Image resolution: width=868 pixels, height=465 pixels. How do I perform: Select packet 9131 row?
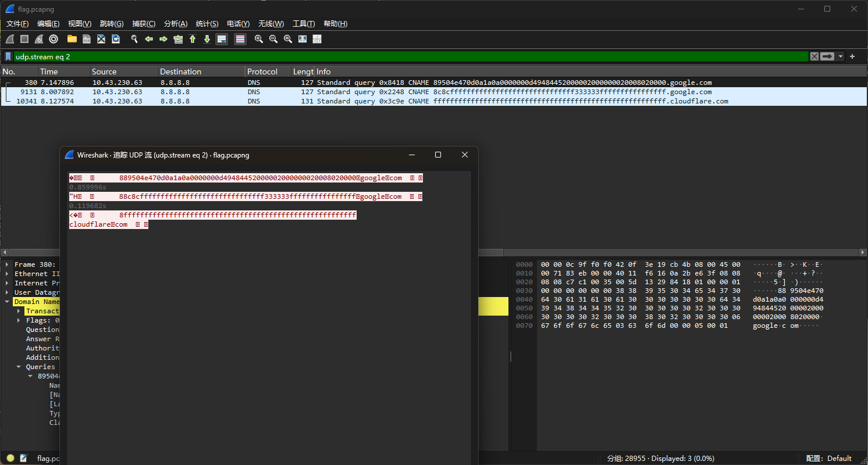(434, 92)
